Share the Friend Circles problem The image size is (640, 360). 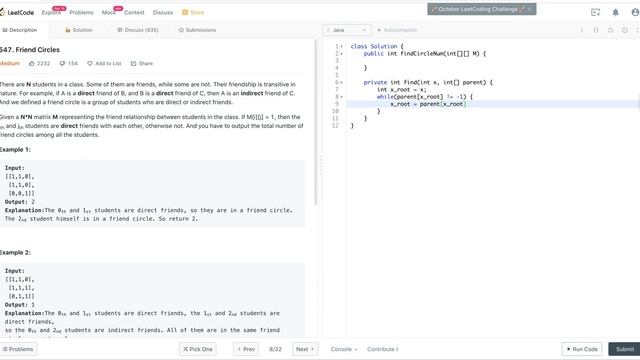click(x=142, y=64)
